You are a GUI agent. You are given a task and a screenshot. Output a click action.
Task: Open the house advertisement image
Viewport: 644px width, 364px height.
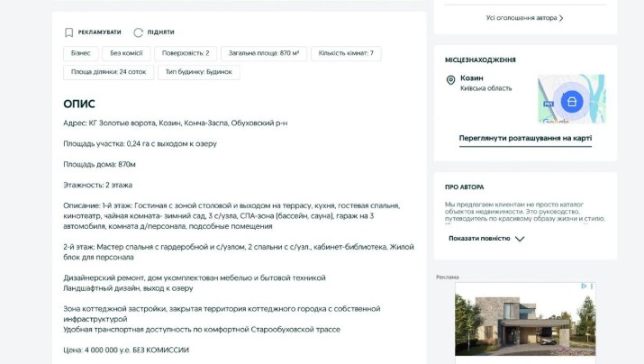525,323
